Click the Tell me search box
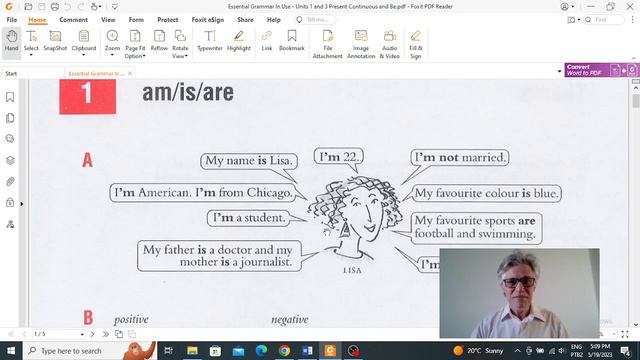640x360 pixels. (315, 20)
